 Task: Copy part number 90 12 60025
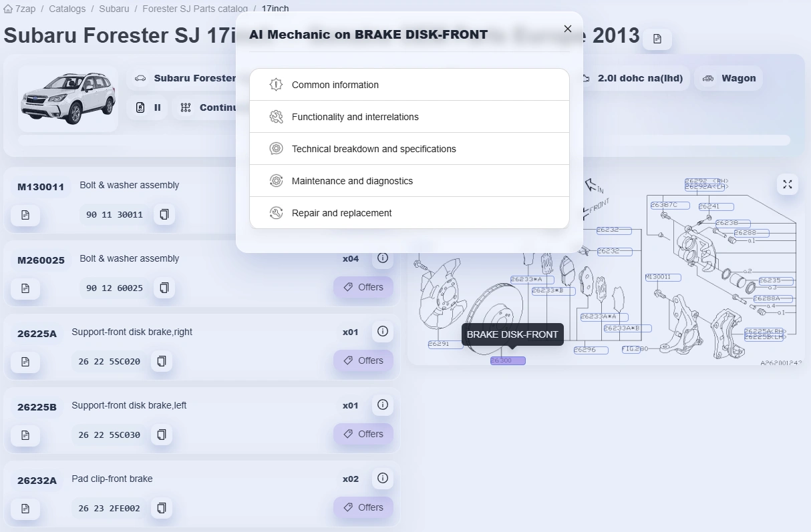coord(164,288)
